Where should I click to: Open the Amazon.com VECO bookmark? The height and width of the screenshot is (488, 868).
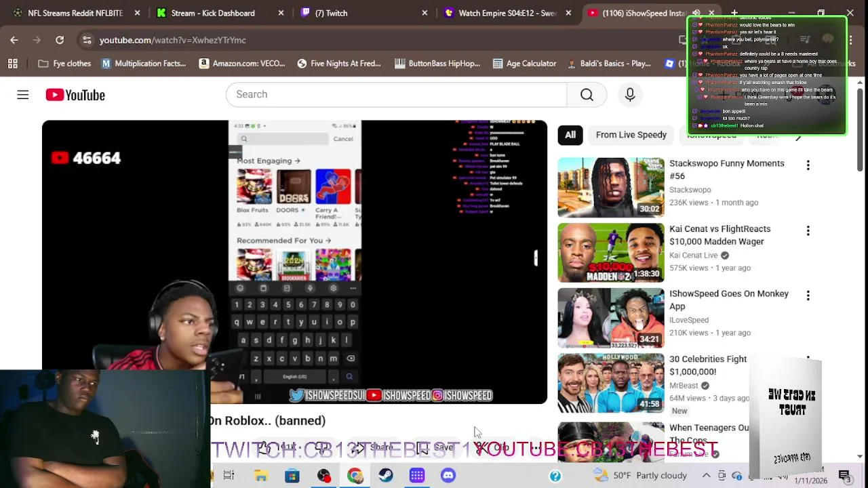click(x=241, y=64)
